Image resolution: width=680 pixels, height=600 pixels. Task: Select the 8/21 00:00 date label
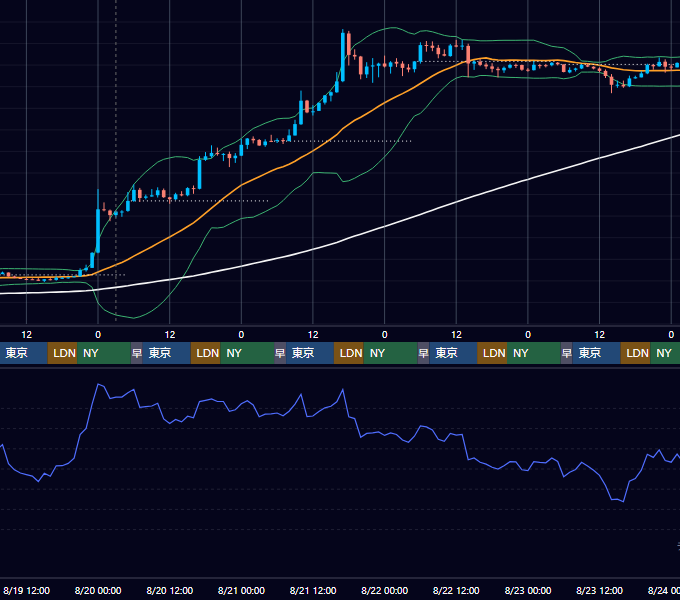coord(241,590)
